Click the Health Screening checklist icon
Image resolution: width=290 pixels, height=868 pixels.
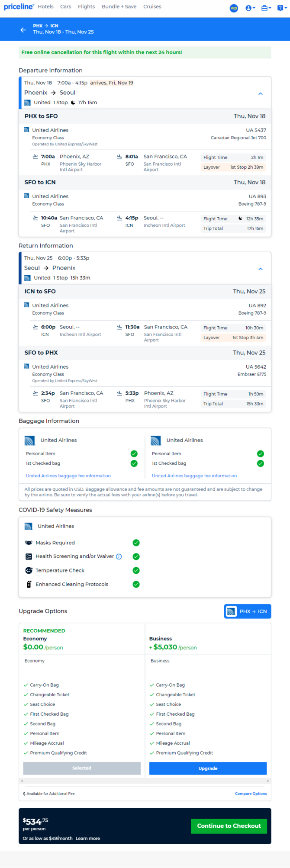pyautogui.click(x=29, y=556)
